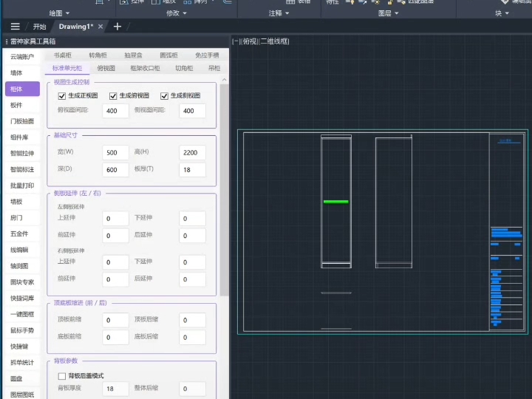Open 智能标注 tool

[x=22, y=169]
